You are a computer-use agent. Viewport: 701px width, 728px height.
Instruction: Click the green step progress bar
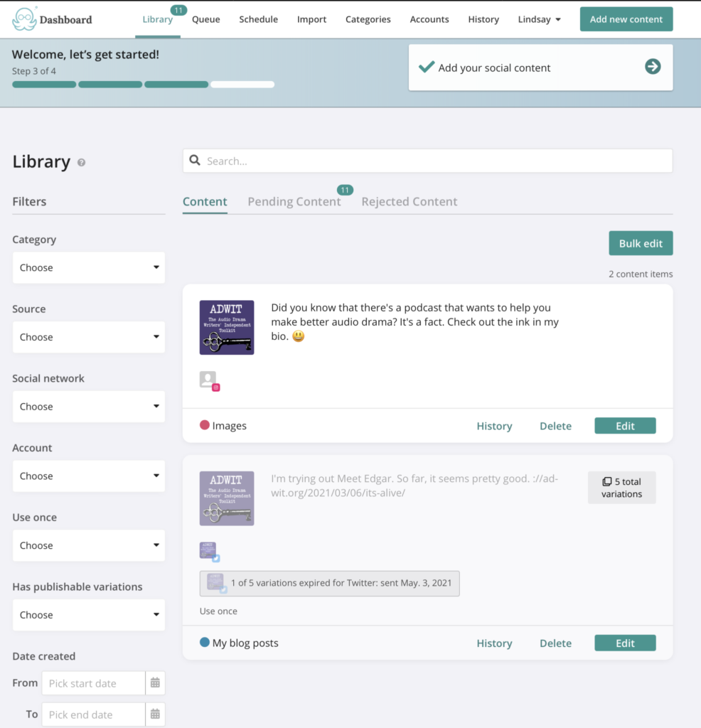[43, 84]
